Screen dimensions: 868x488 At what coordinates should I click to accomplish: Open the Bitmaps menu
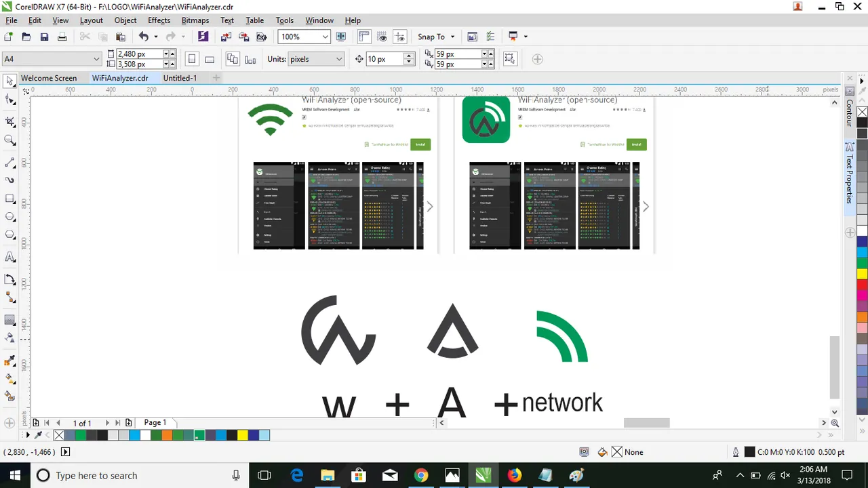(x=195, y=20)
